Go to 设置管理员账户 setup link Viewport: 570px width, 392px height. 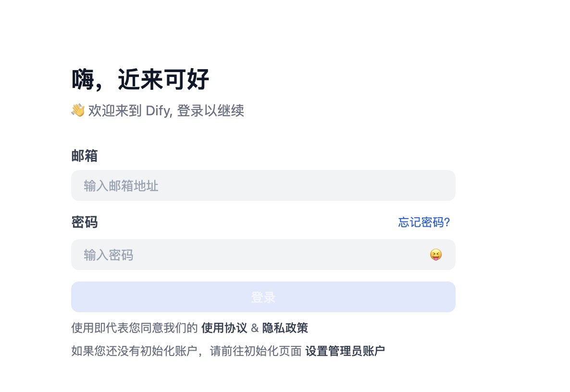click(345, 351)
